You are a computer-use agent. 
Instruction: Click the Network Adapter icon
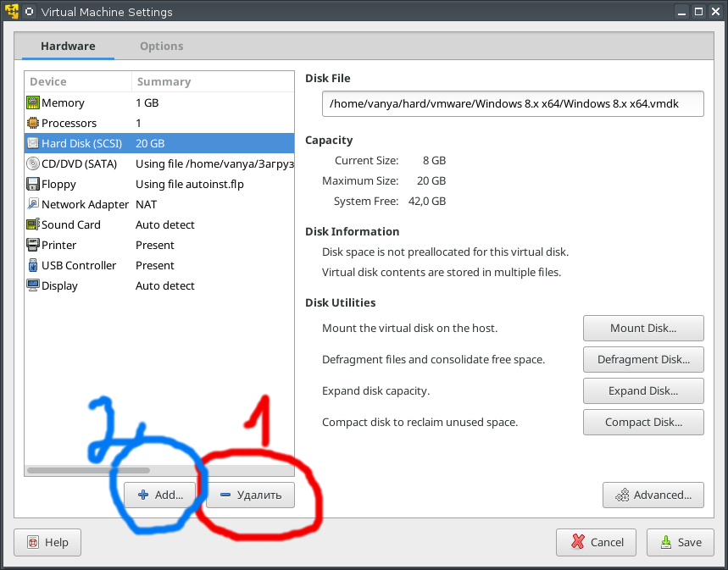tap(33, 204)
